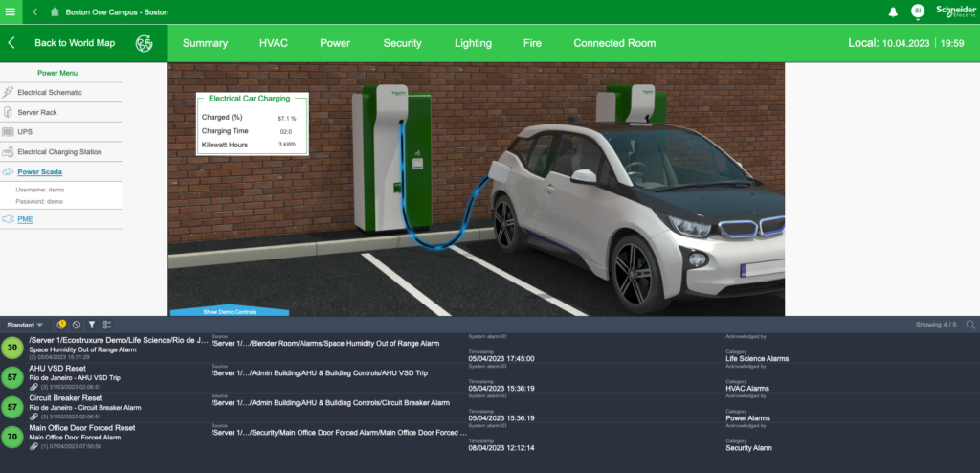Click the priority 30 alarm circle
The height and width of the screenshot is (473, 980).
(x=11, y=348)
